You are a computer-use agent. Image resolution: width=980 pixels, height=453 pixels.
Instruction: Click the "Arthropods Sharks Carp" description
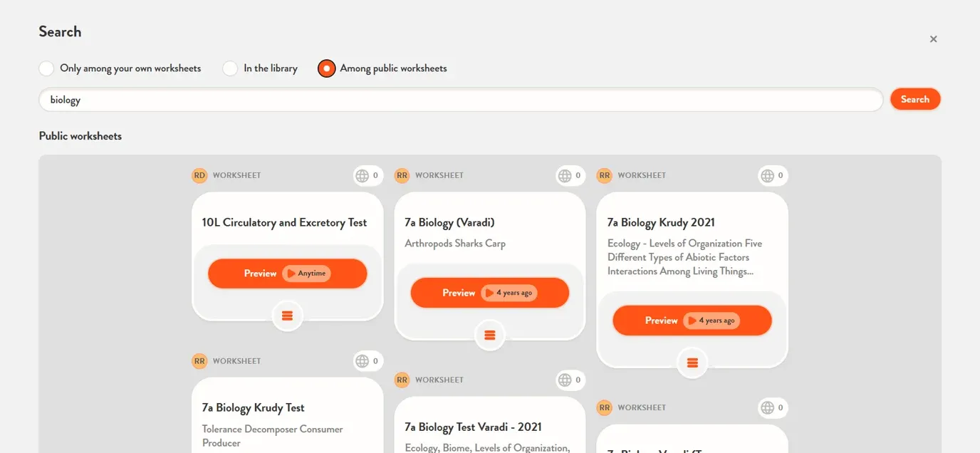point(455,244)
